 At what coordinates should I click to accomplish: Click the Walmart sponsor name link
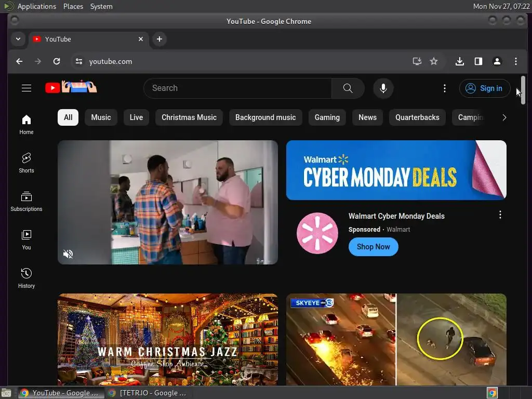(398, 230)
